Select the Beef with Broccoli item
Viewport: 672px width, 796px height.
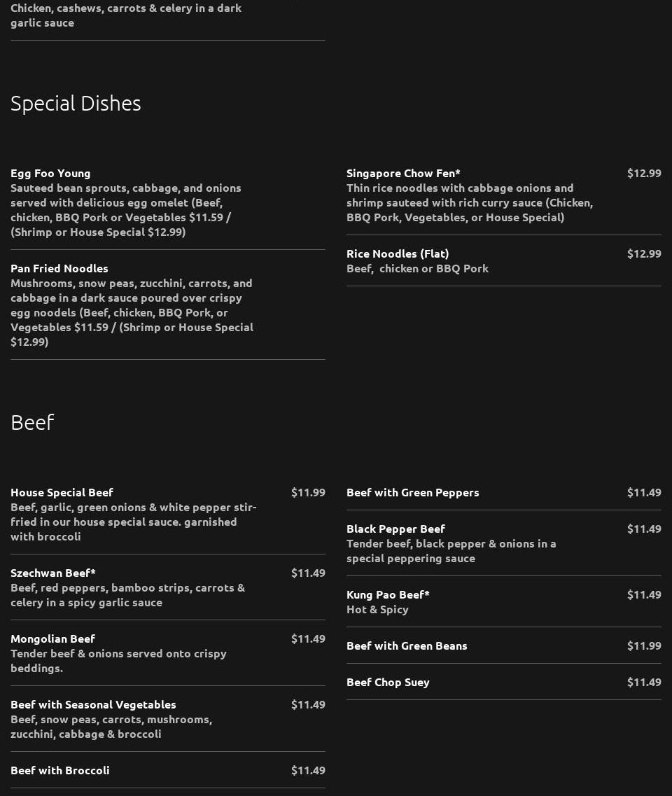pyautogui.click(x=60, y=770)
